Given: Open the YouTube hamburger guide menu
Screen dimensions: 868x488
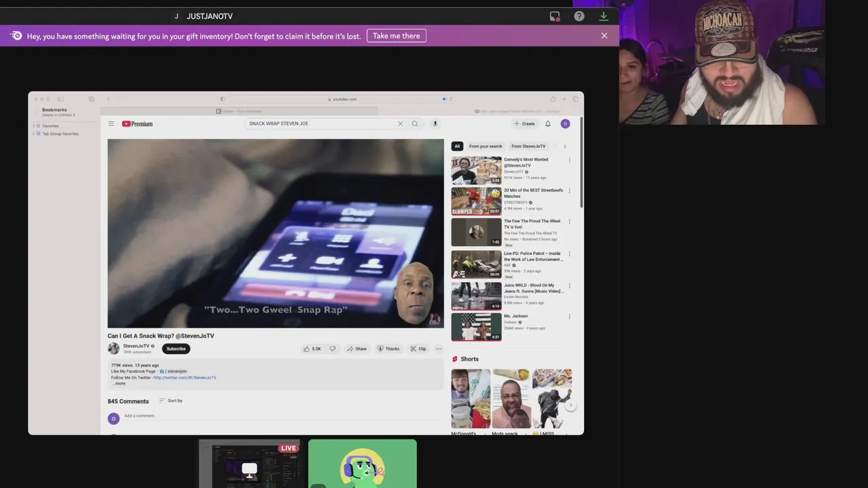Looking at the screenshot, I should (111, 124).
